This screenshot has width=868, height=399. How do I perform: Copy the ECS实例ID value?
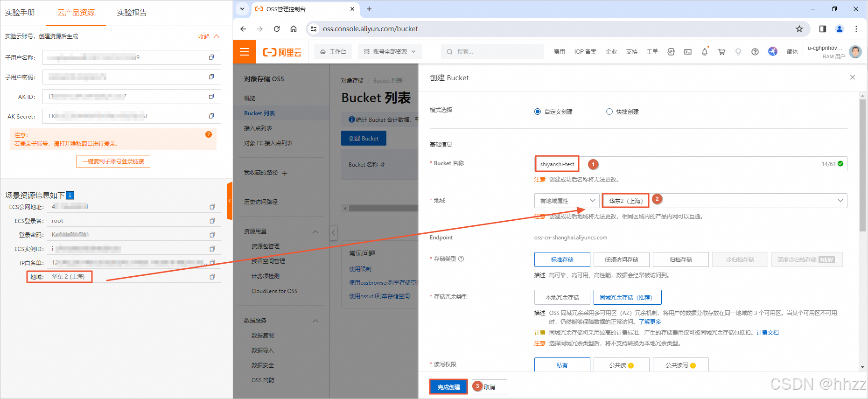tap(212, 249)
